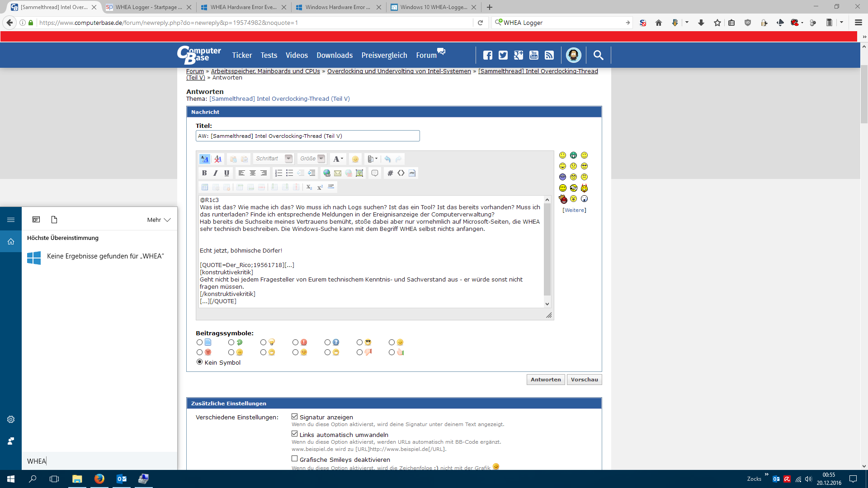Image resolution: width=868 pixels, height=488 pixels.
Task: Uncheck 'Signatur anzeigen' checkbox
Action: pos(295,417)
